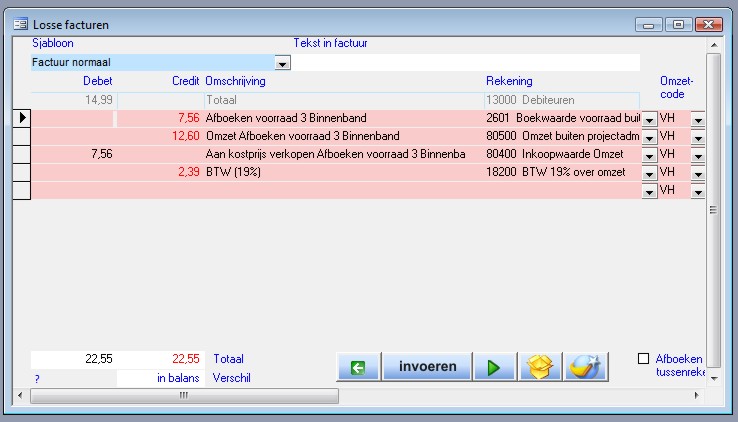Click the horizontal scrollbar right arrow
Viewport: 738px width, 422px height.
pyautogui.click(x=699, y=395)
